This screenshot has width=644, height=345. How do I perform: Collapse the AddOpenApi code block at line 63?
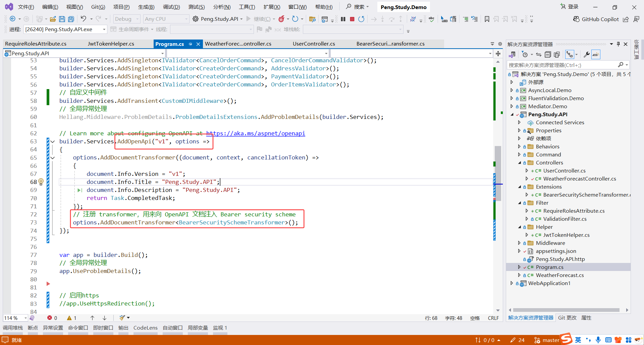pos(53,141)
